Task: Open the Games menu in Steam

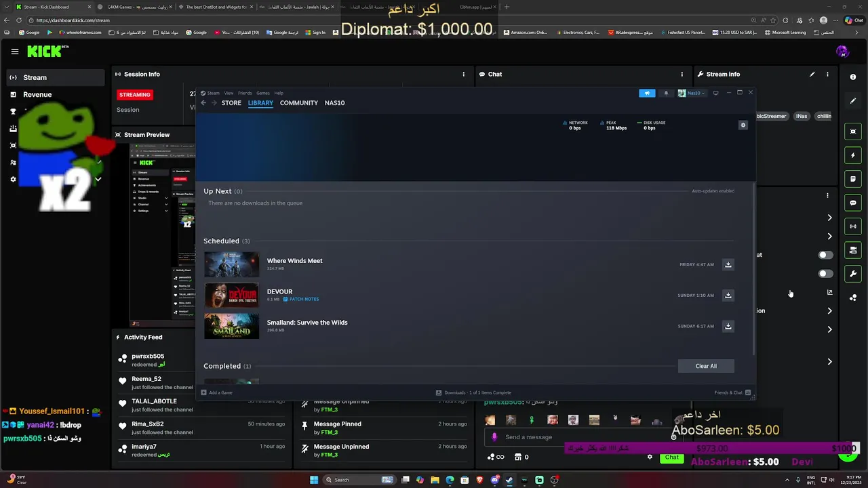Action: tap(262, 93)
